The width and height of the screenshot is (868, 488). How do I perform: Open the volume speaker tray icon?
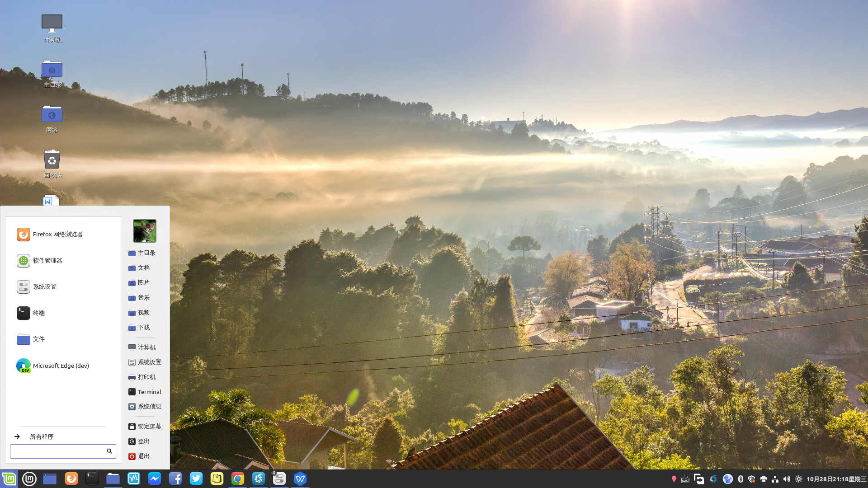[787, 479]
